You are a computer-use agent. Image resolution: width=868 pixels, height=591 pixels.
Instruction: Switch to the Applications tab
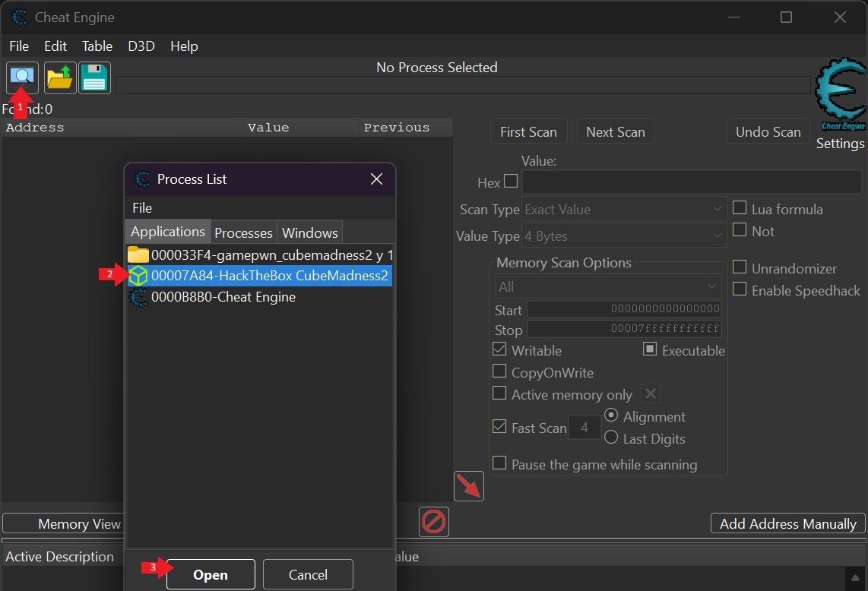pos(168,231)
